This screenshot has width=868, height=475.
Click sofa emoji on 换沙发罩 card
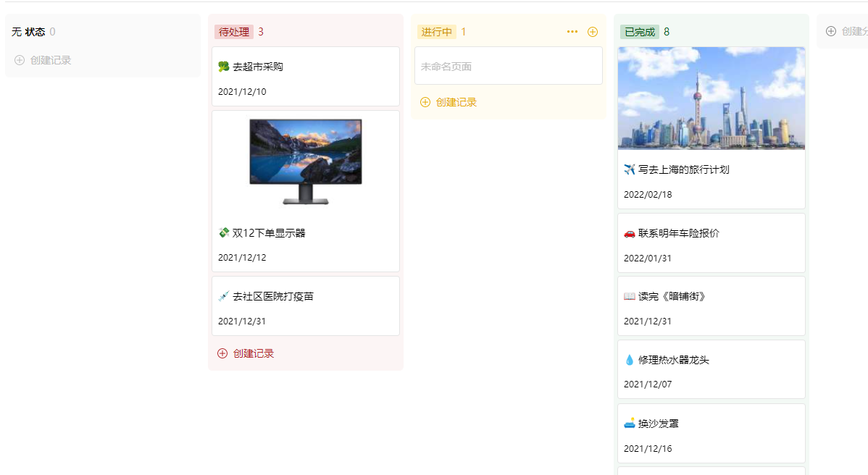tap(630, 424)
